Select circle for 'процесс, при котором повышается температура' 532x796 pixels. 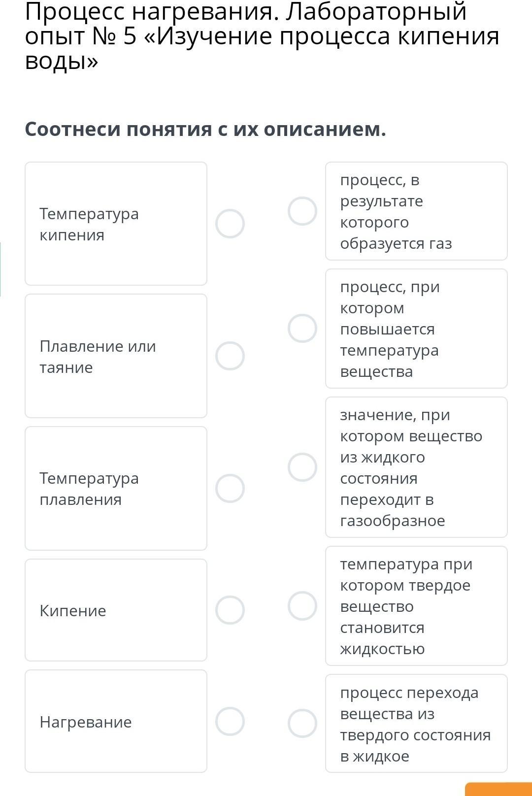pyautogui.click(x=302, y=328)
